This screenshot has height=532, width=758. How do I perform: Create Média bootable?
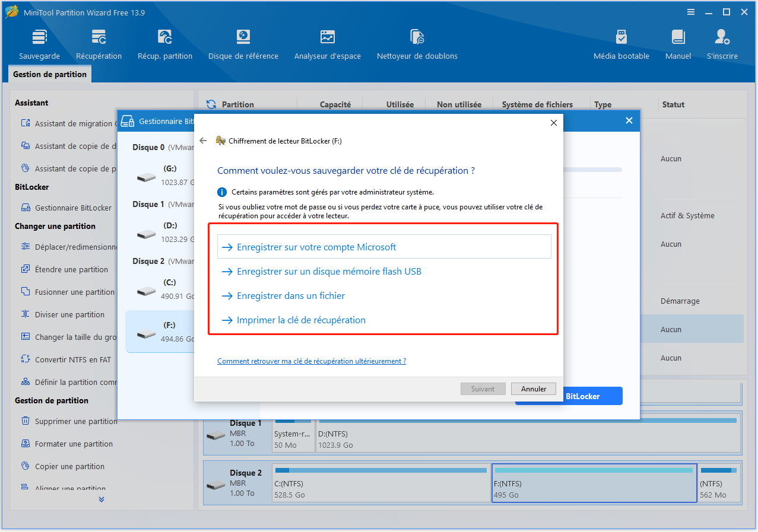(x=621, y=44)
